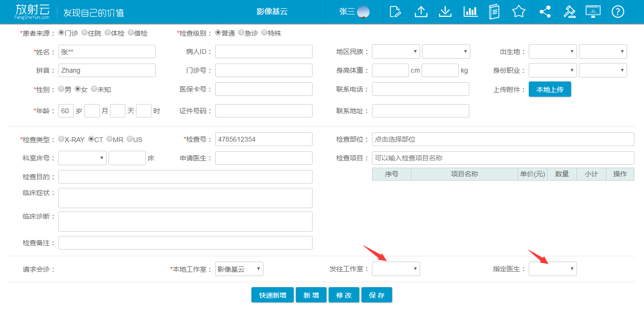Choose MR as examination type

click(110, 139)
